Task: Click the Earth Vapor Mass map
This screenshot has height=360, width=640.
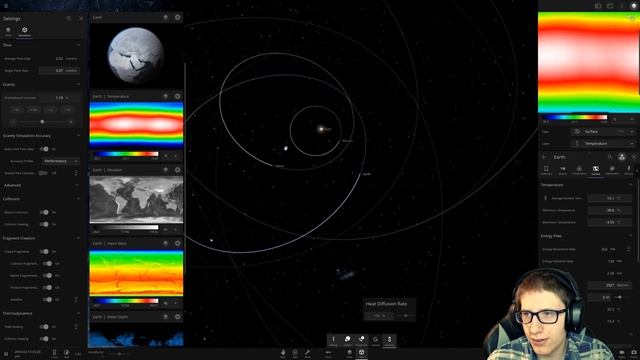Action: click(x=136, y=273)
